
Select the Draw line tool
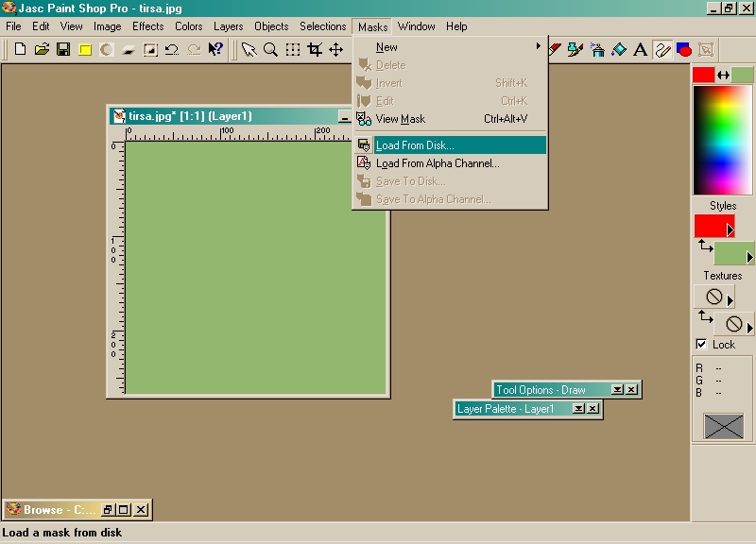click(662, 49)
